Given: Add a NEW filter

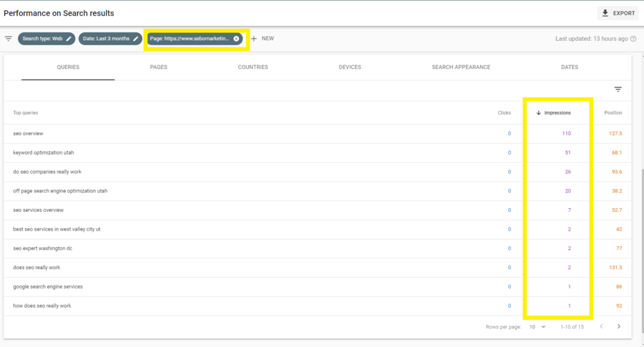Looking at the screenshot, I should point(262,38).
